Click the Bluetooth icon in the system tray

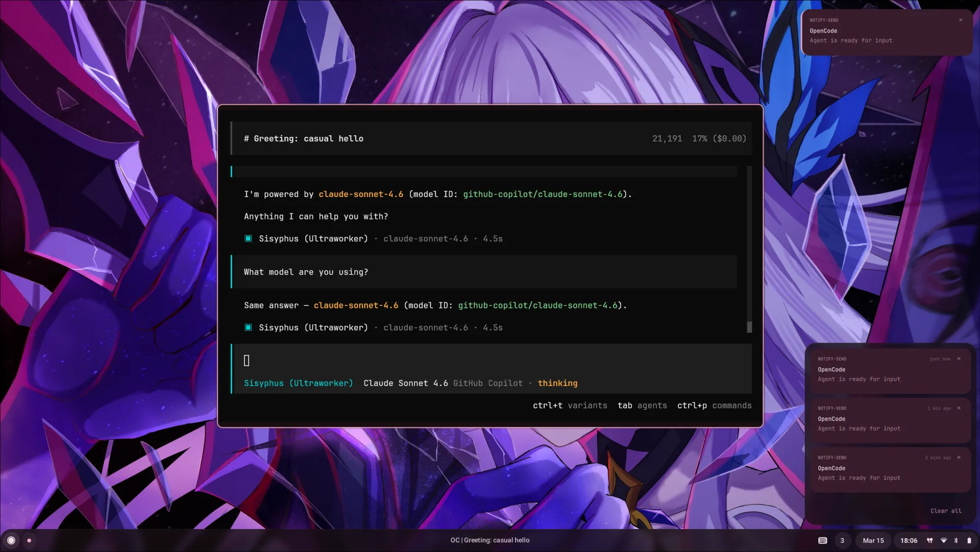[956, 540]
